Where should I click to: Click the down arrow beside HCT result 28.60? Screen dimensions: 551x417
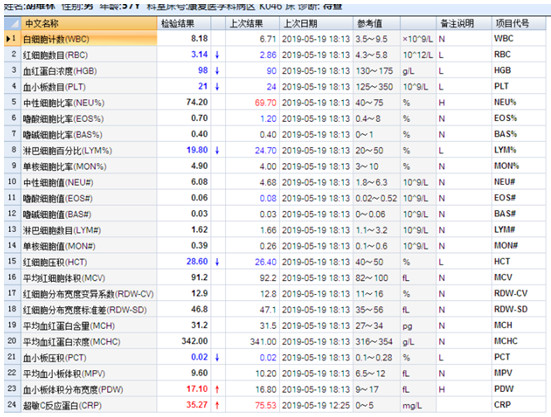(217, 262)
